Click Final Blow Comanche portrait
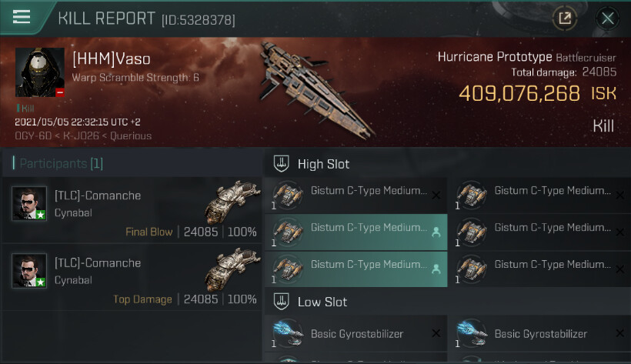Image resolution: width=631 pixels, height=364 pixels. (29, 203)
